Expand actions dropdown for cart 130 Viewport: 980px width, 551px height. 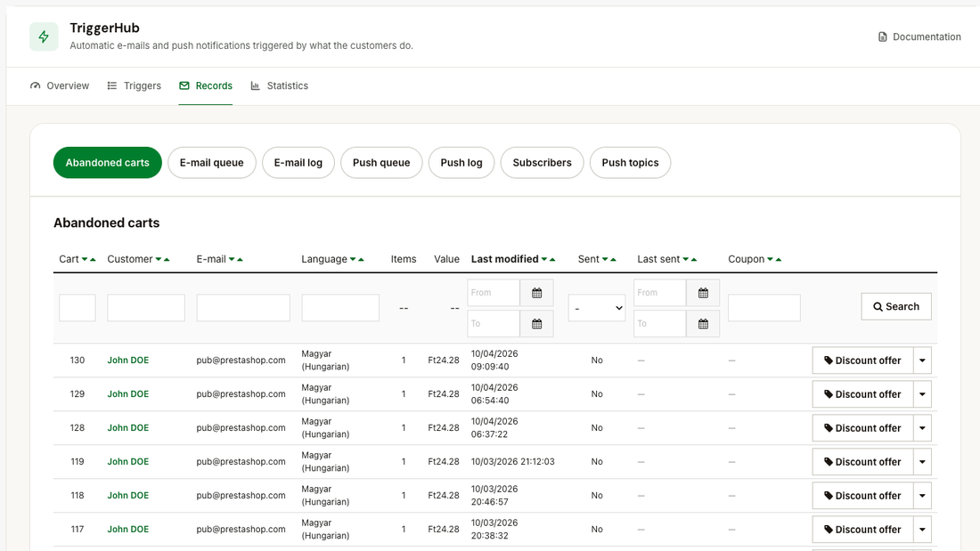pos(922,361)
